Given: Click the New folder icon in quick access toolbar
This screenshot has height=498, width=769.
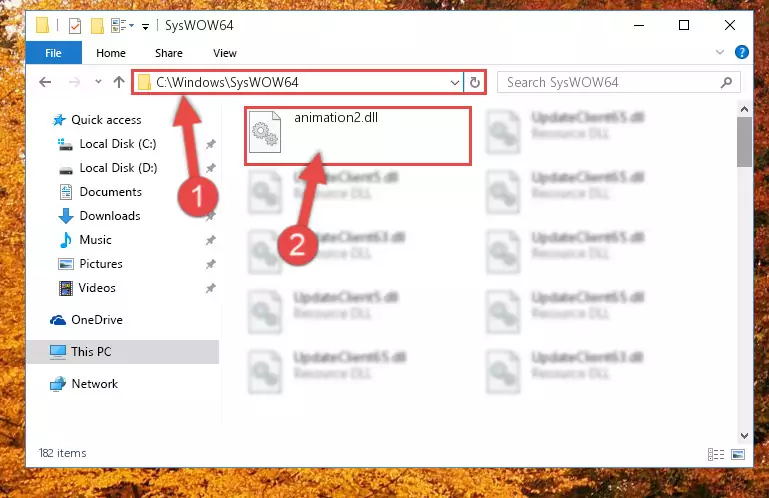Looking at the screenshot, I should 97,25.
